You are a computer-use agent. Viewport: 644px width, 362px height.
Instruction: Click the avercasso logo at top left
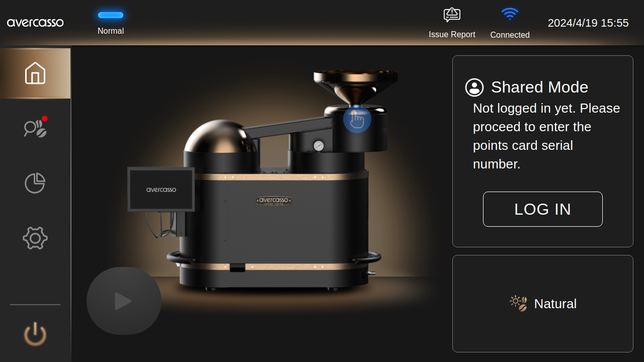click(35, 23)
